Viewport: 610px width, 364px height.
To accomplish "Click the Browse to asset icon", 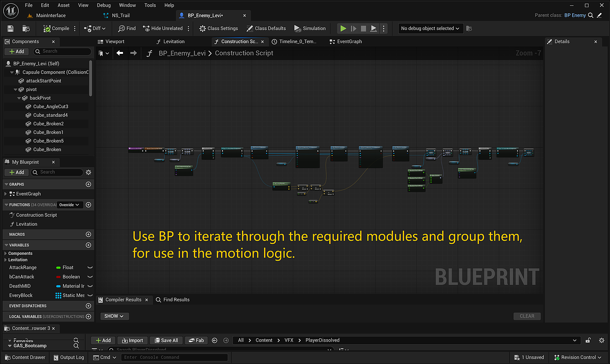I will click(x=26, y=29).
